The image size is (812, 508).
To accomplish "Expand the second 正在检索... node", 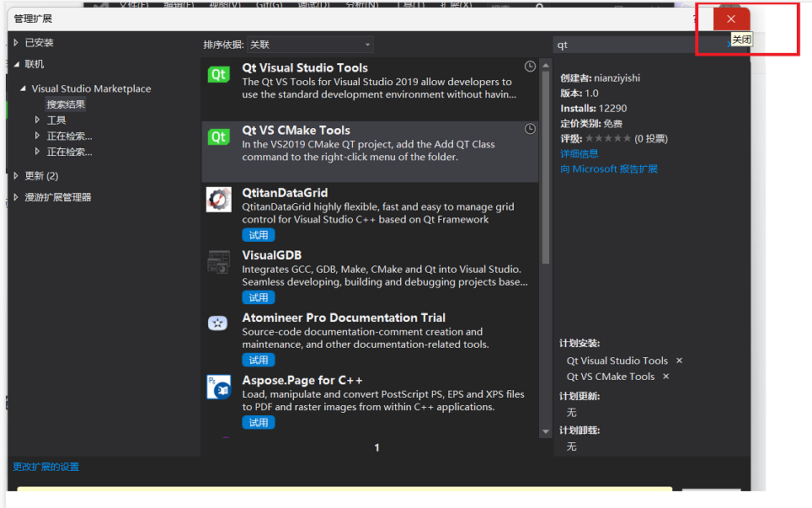I will (37, 151).
